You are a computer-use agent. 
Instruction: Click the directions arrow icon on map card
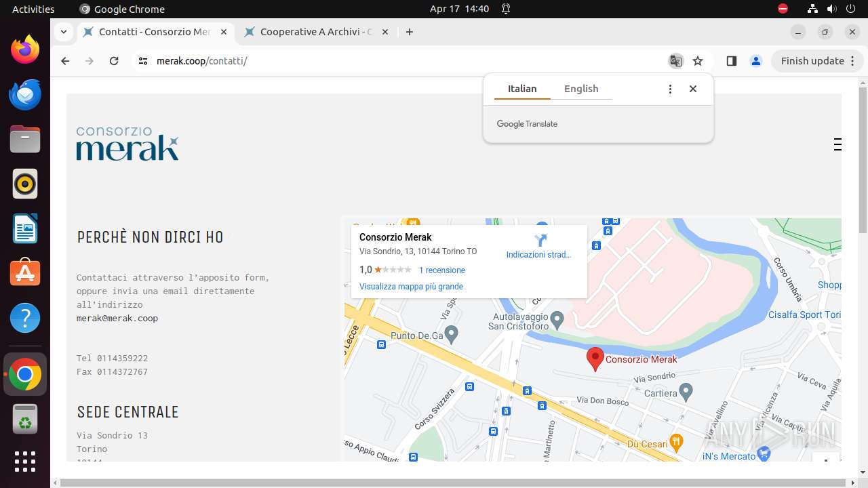540,240
